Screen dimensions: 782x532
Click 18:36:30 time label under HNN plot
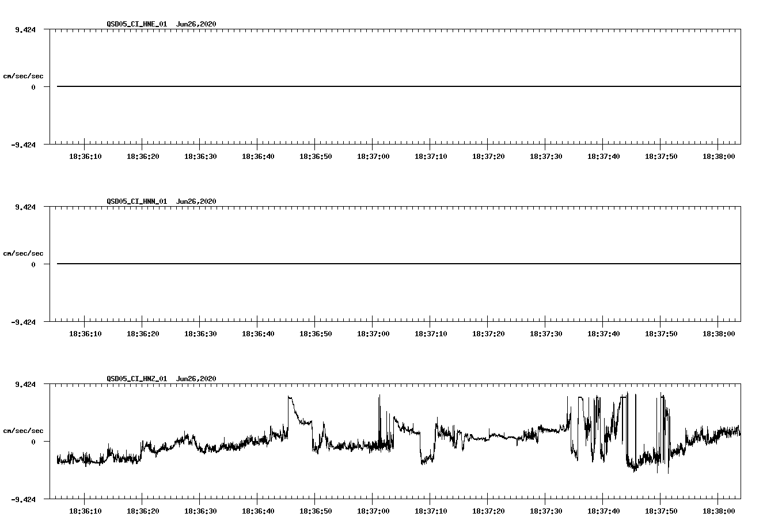(x=200, y=334)
